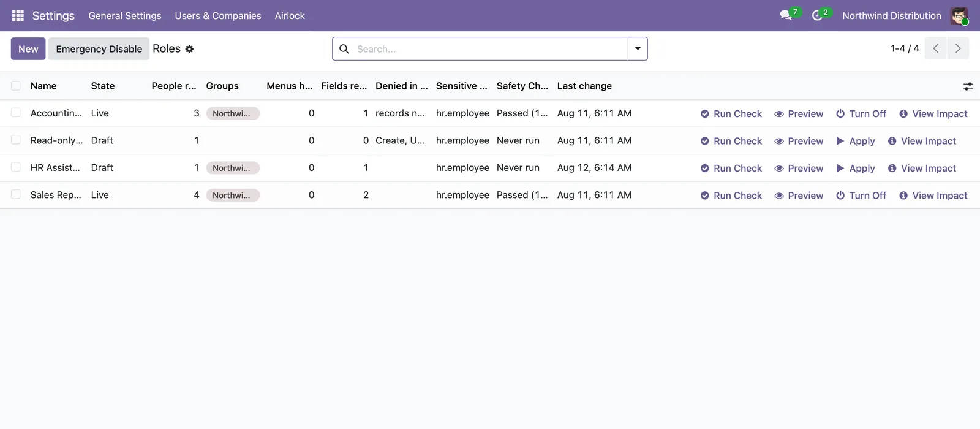The height and width of the screenshot is (429, 980).
Task: Click the Northwi... group tag in Sales Rep row
Action: point(233,195)
